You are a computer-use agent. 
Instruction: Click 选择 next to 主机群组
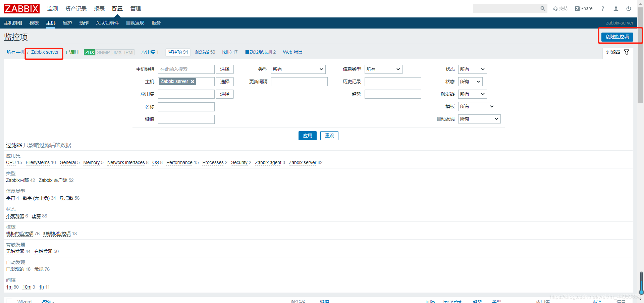225,69
